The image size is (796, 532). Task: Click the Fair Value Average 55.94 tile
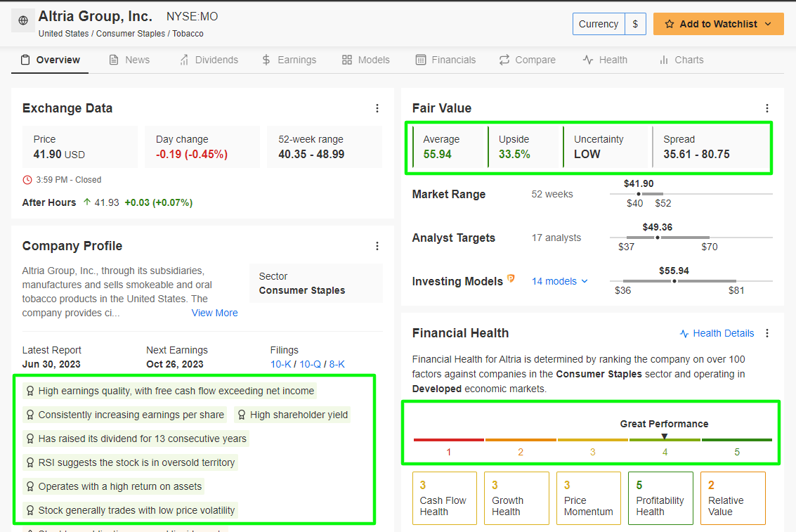[450, 147]
